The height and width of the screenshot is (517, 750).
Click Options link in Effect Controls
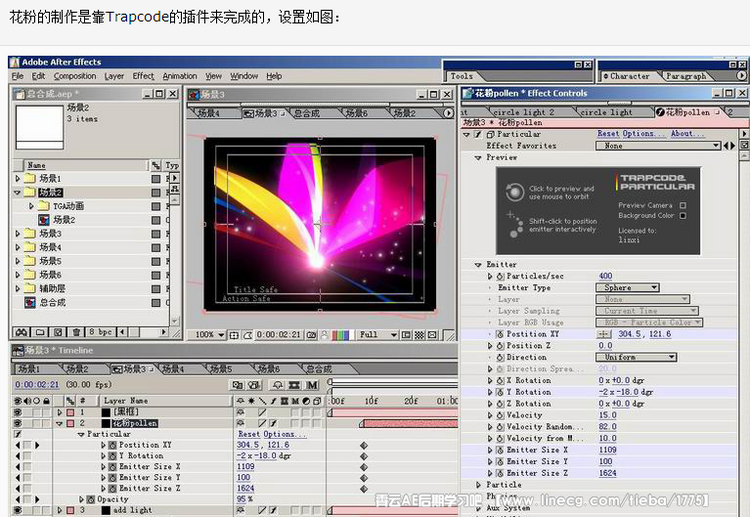click(643, 134)
